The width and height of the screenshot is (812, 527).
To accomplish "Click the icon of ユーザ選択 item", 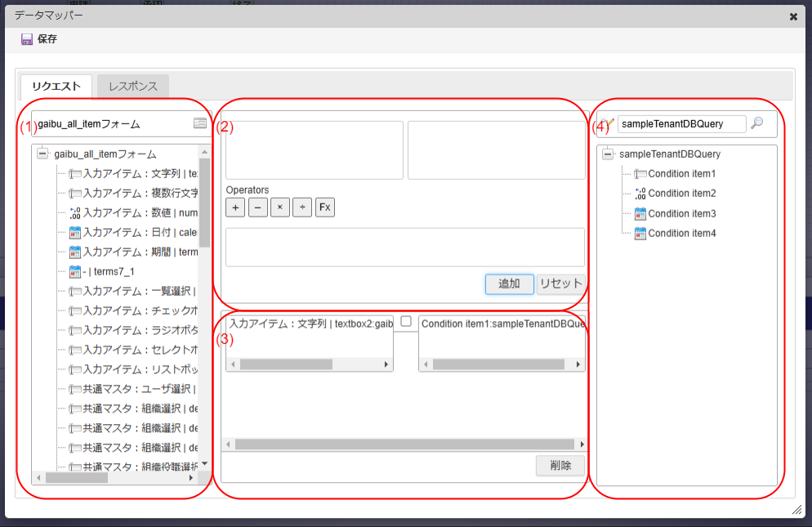I will pos(75,389).
